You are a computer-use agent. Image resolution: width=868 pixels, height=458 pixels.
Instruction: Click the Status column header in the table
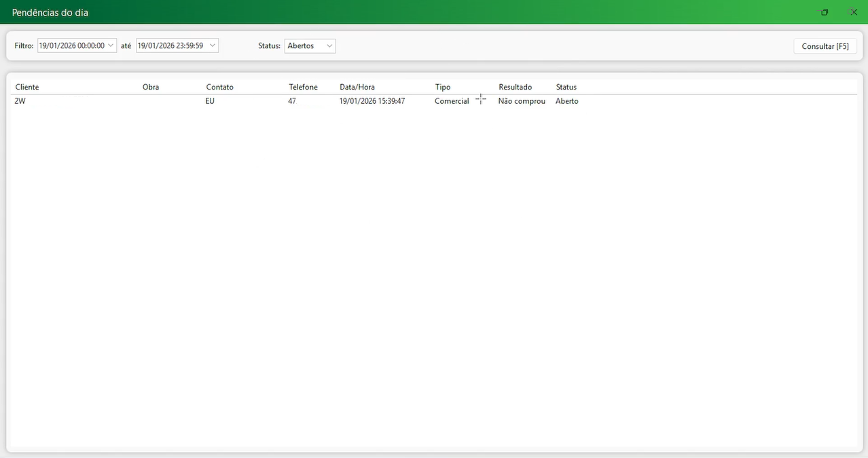[566, 87]
